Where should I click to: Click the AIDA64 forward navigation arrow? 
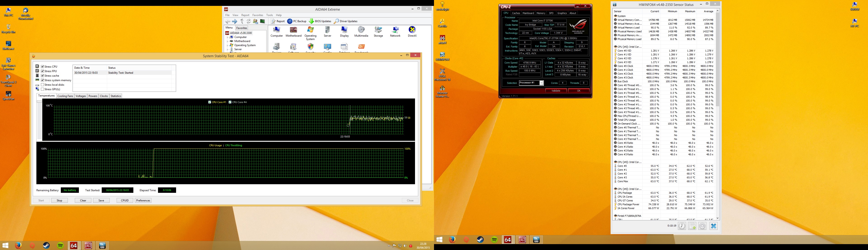(235, 21)
